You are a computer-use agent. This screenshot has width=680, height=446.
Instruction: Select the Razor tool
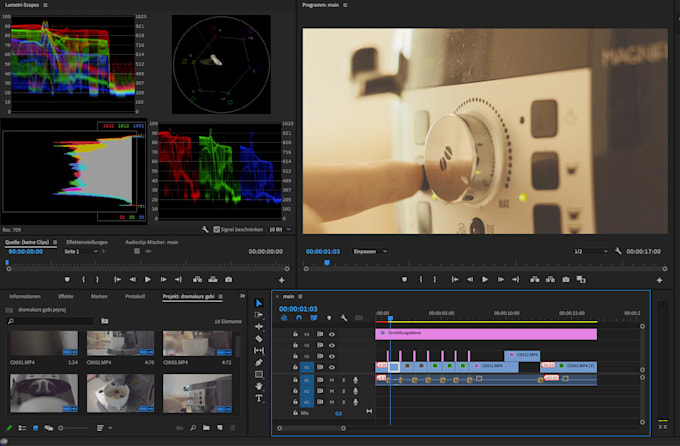[x=259, y=338]
